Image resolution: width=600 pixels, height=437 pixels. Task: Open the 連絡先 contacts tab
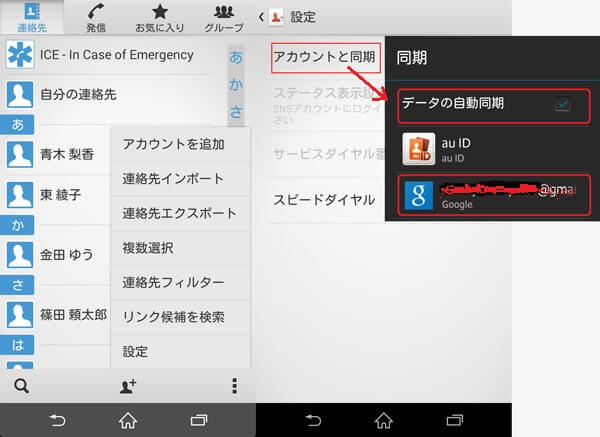[x=32, y=17]
